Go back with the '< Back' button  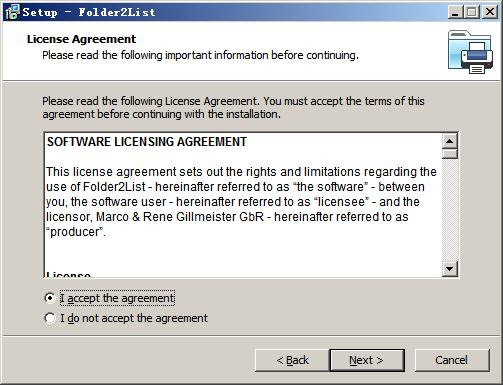coord(292,360)
